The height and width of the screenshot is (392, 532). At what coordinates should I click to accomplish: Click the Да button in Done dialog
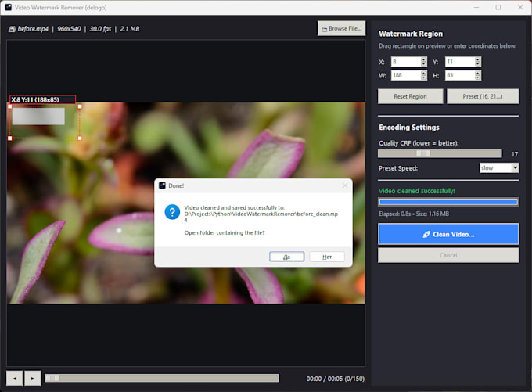[286, 257]
